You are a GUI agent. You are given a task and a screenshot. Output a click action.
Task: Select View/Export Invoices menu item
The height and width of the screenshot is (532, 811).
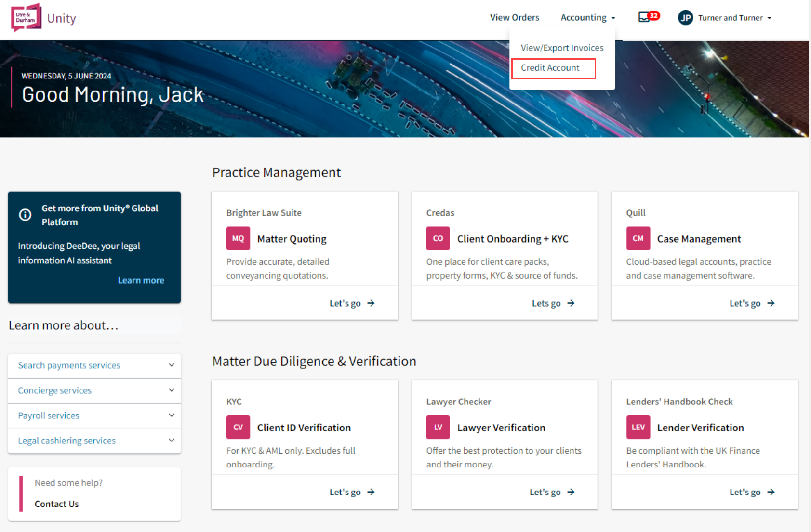tap(562, 48)
